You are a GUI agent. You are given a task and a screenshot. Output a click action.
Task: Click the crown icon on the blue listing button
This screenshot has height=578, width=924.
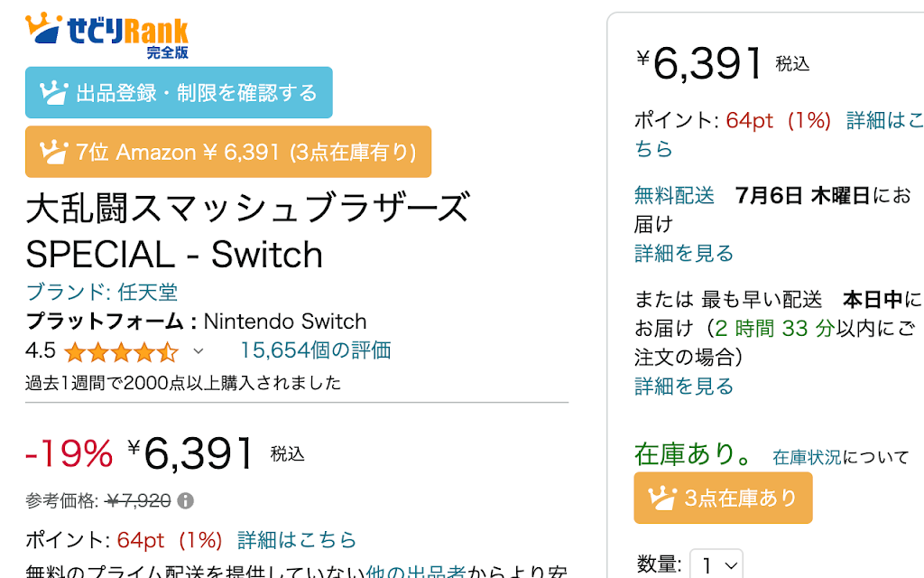pyautogui.click(x=55, y=92)
